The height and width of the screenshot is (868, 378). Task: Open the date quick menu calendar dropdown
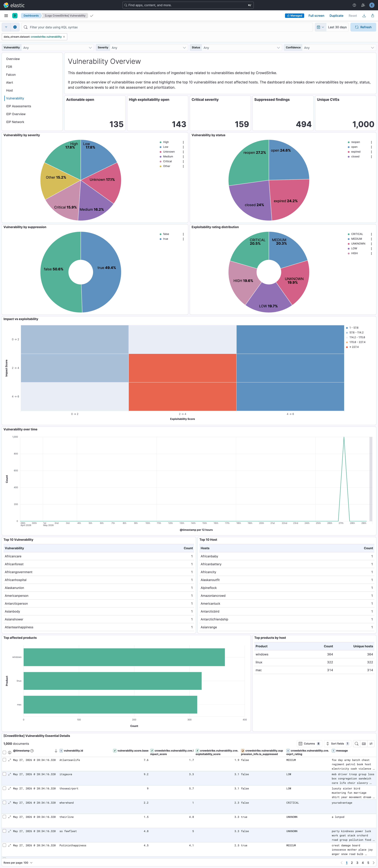click(320, 27)
